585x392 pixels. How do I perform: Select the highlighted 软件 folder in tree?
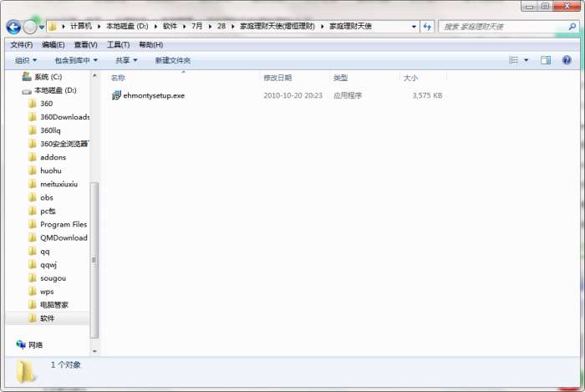coord(48,318)
